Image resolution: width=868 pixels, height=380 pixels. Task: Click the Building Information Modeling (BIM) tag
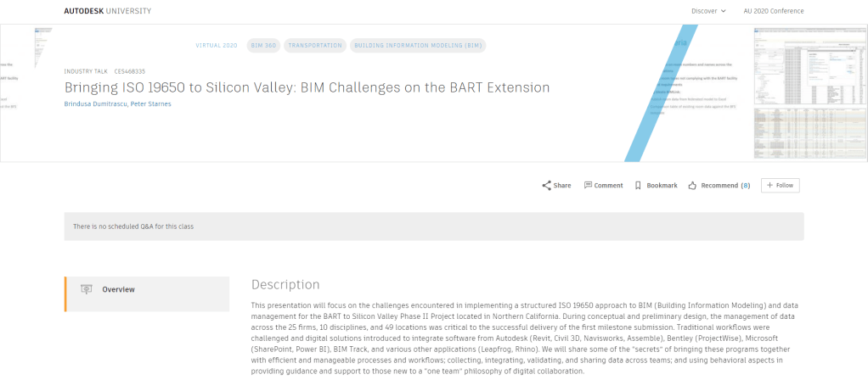click(417, 45)
